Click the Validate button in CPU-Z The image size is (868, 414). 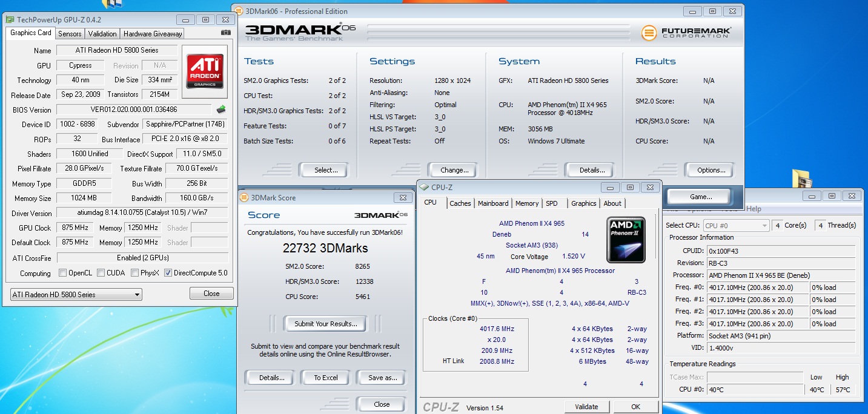(x=586, y=407)
